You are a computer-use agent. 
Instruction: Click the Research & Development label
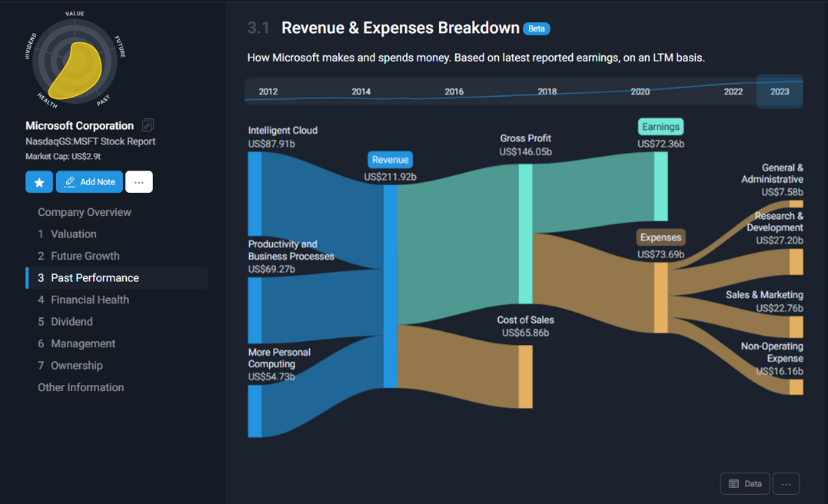pyautogui.click(x=775, y=222)
